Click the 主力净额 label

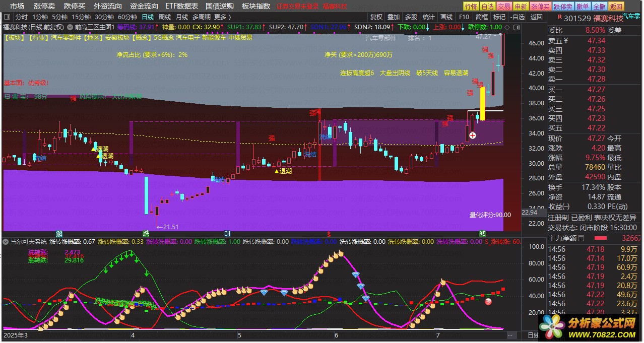click(x=562, y=238)
